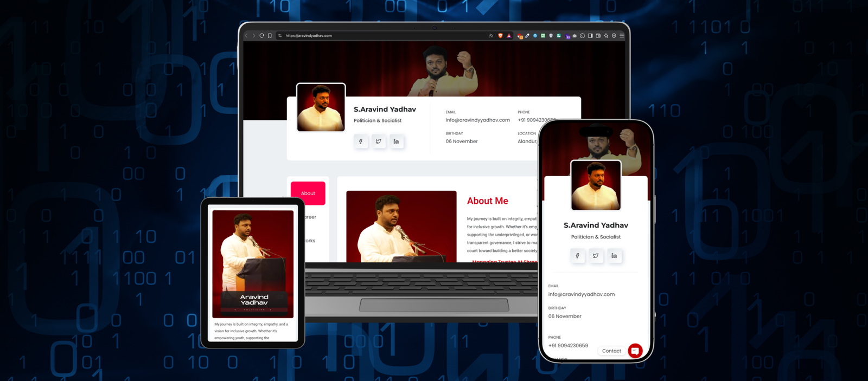Click the About Me heading on laptop

[488, 201]
